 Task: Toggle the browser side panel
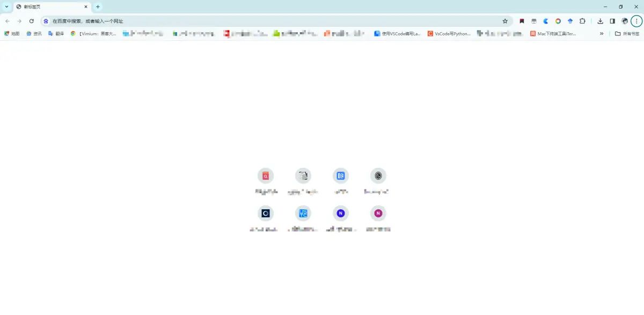pos(612,21)
